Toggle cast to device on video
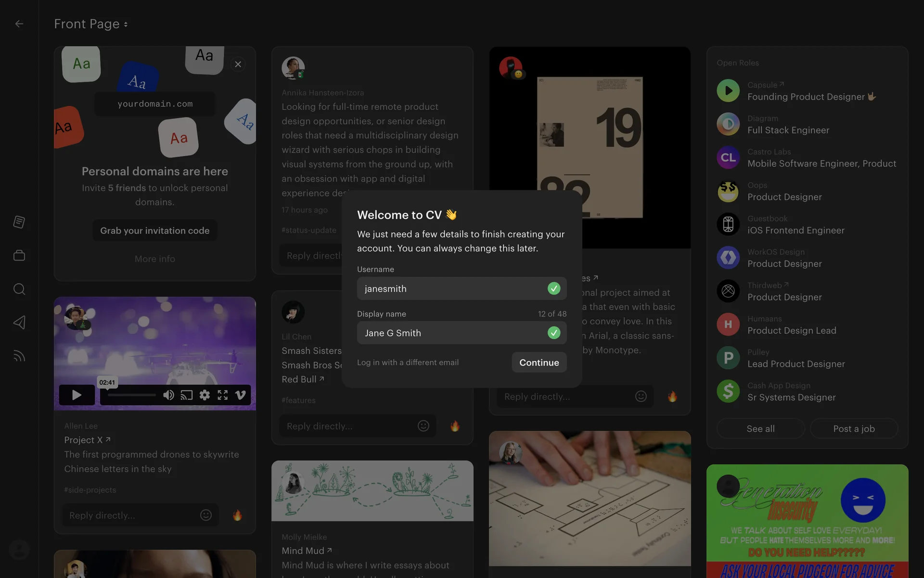924x578 pixels. (x=187, y=395)
